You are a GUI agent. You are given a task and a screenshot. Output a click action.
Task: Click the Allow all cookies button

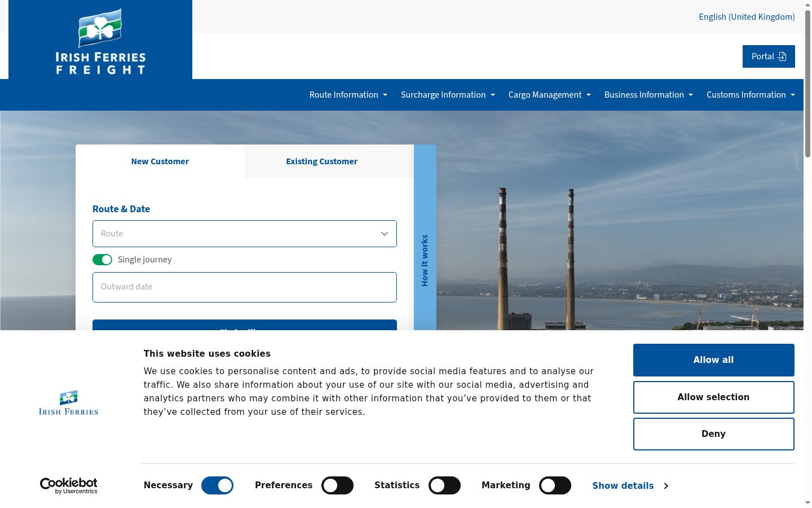[714, 360]
